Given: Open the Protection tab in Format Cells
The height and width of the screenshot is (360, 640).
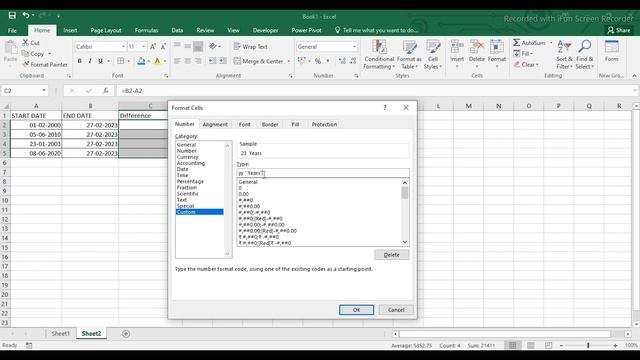Looking at the screenshot, I should [x=324, y=124].
